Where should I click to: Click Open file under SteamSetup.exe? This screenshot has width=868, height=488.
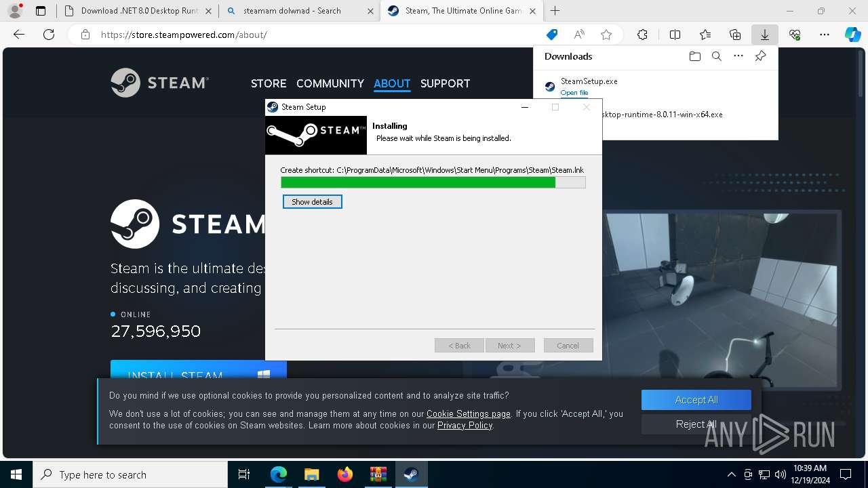click(x=574, y=93)
